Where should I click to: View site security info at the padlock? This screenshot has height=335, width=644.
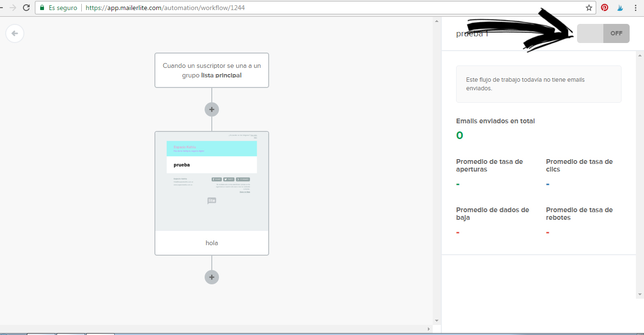point(42,8)
